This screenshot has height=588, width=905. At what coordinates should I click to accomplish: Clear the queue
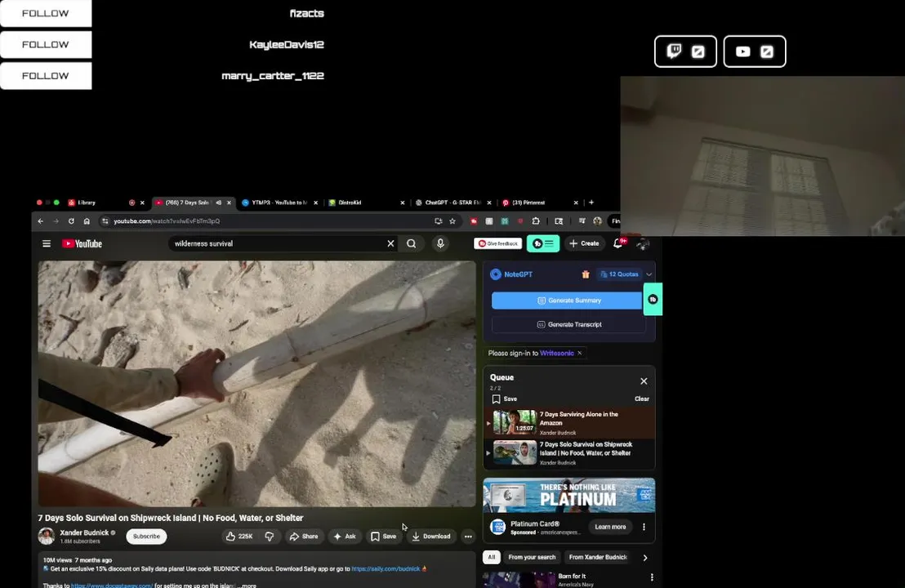pos(642,399)
